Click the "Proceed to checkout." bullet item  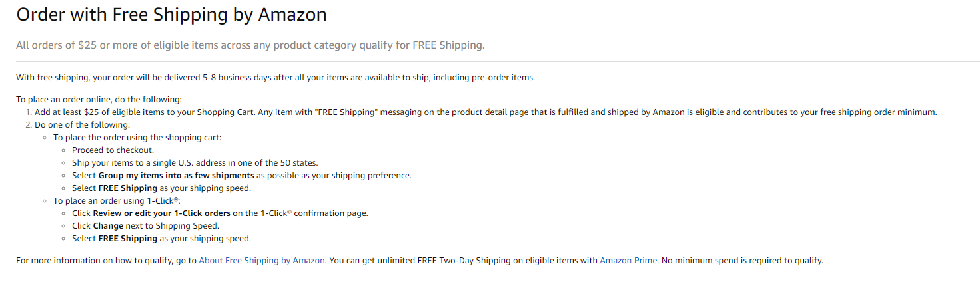[113, 150]
